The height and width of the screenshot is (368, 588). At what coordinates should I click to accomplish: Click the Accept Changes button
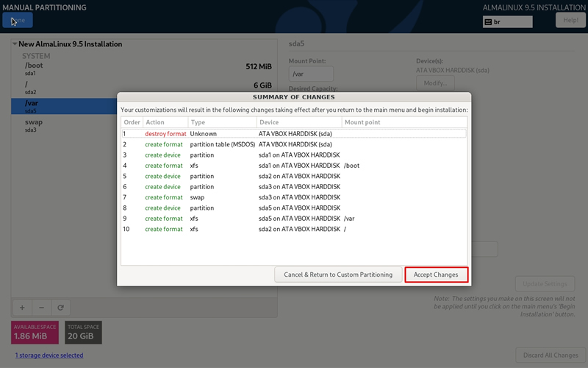pyautogui.click(x=436, y=275)
